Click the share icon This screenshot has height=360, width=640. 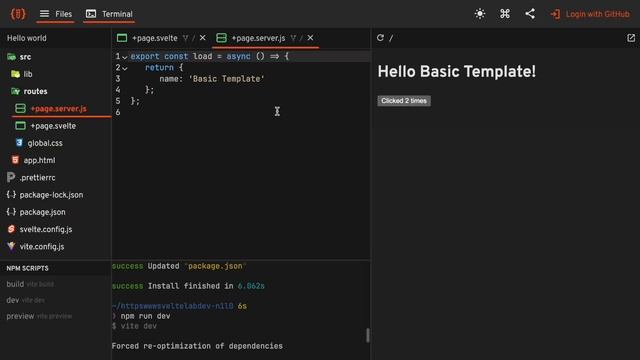[x=530, y=14]
